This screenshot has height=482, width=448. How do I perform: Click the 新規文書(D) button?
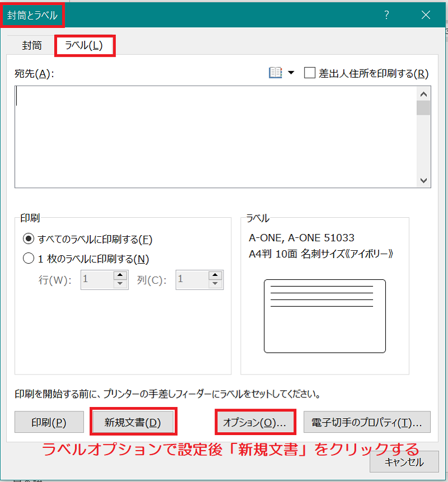coord(133,423)
